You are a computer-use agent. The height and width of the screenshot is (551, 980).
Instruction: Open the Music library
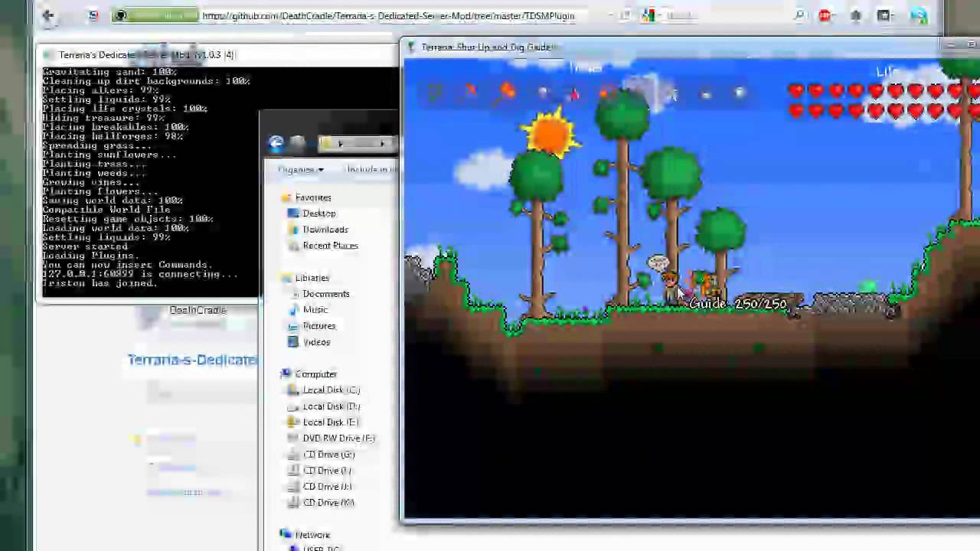(315, 310)
